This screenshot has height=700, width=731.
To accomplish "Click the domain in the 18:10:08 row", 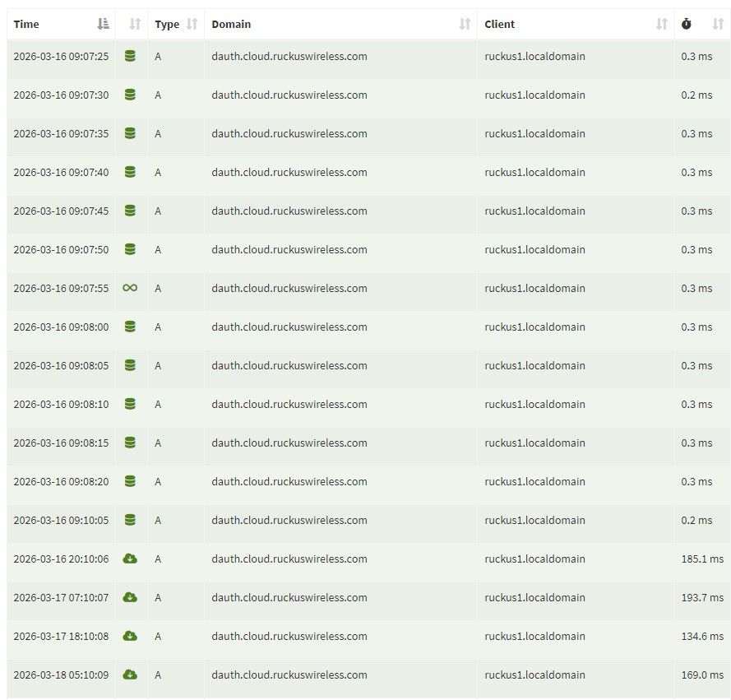I will [289, 636].
